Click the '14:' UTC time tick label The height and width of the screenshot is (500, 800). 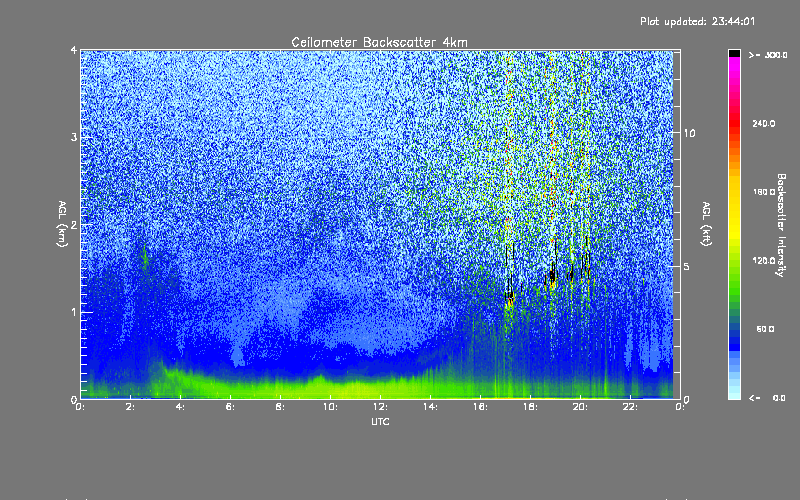coord(430,407)
